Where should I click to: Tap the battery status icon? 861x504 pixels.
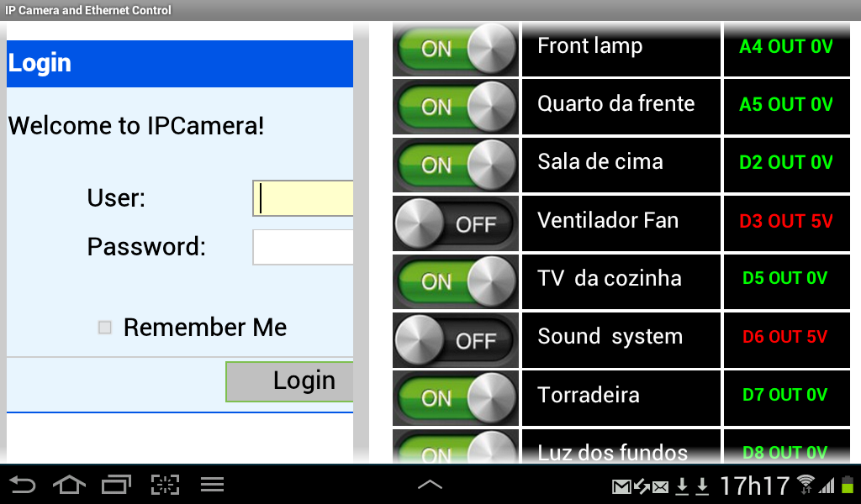[848, 485]
